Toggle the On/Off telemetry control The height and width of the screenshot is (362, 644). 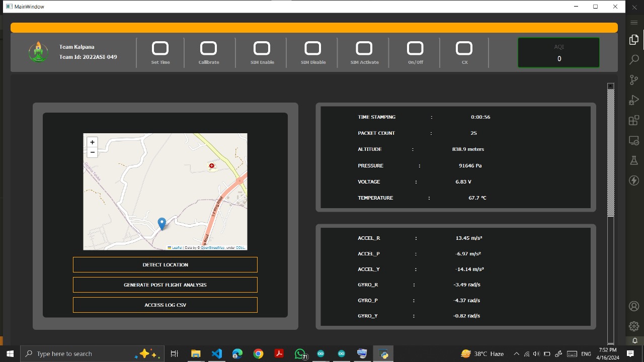pyautogui.click(x=415, y=48)
